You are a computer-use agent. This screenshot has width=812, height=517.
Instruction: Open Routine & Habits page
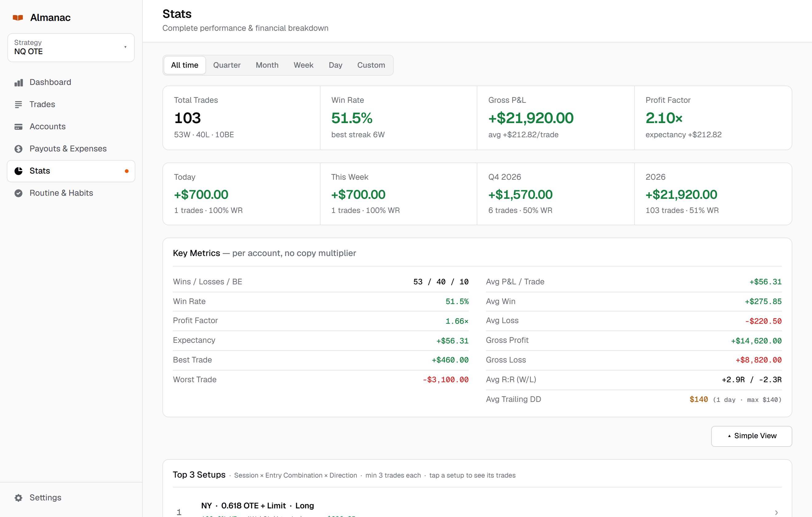pyautogui.click(x=71, y=193)
